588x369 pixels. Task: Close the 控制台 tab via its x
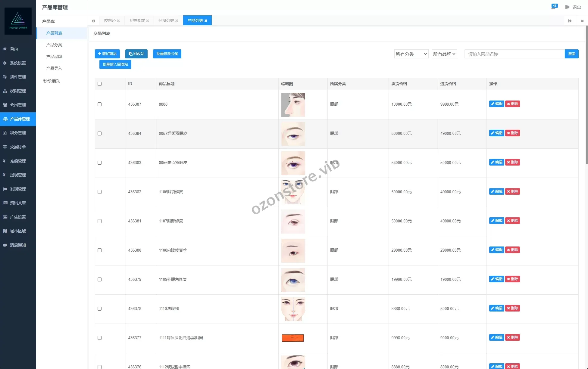[x=118, y=21]
